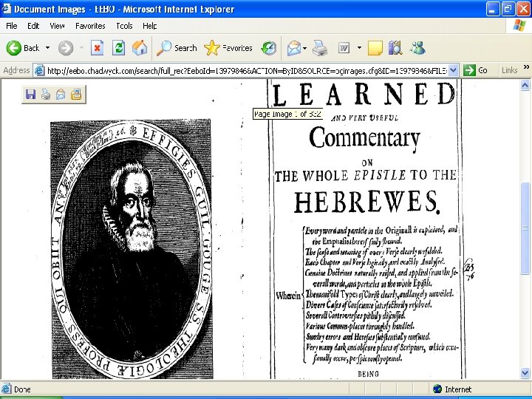Viewport: 532px width, 399px height.
Task: Click the address bar URL field
Action: 247,71
